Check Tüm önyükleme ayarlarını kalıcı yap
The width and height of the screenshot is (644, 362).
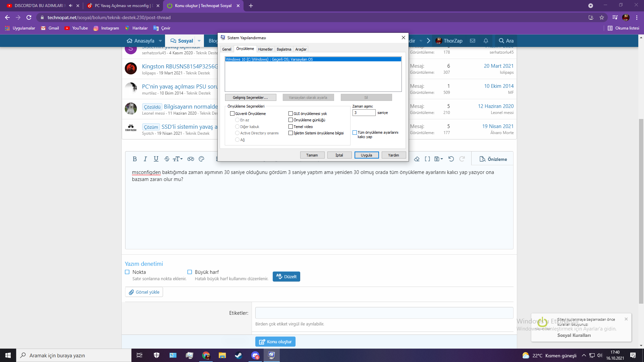(x=355, y=133)
